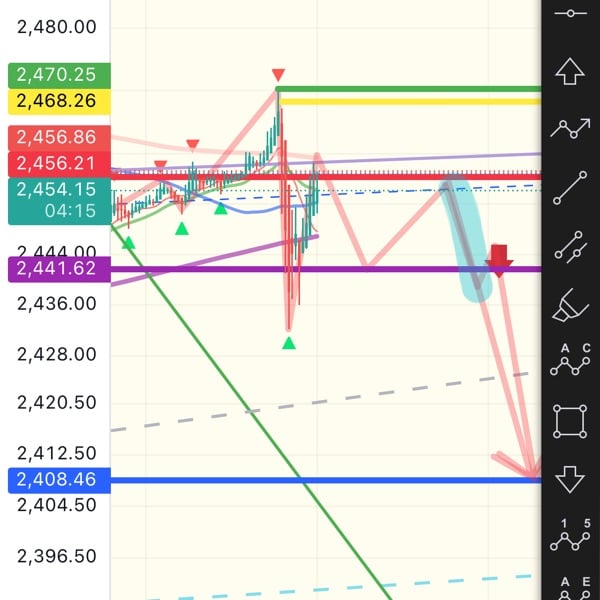The image size is (600, 600).
Task: Select the red down arrow marker on chart
Action: 499,262
